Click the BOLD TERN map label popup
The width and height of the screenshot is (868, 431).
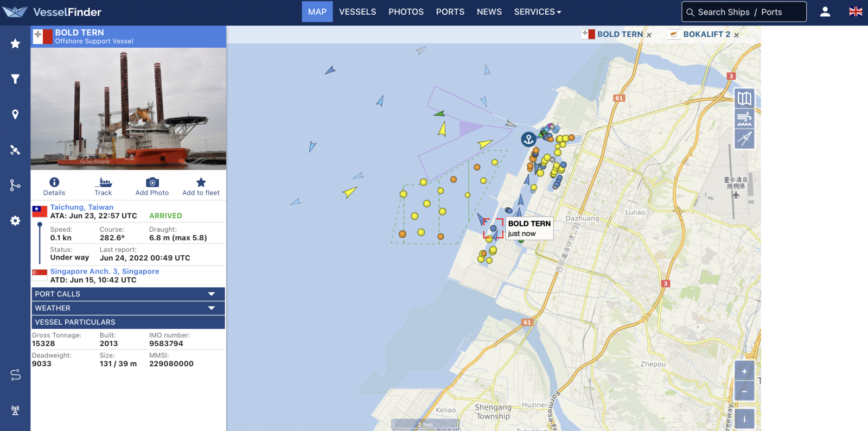[529, 229]
